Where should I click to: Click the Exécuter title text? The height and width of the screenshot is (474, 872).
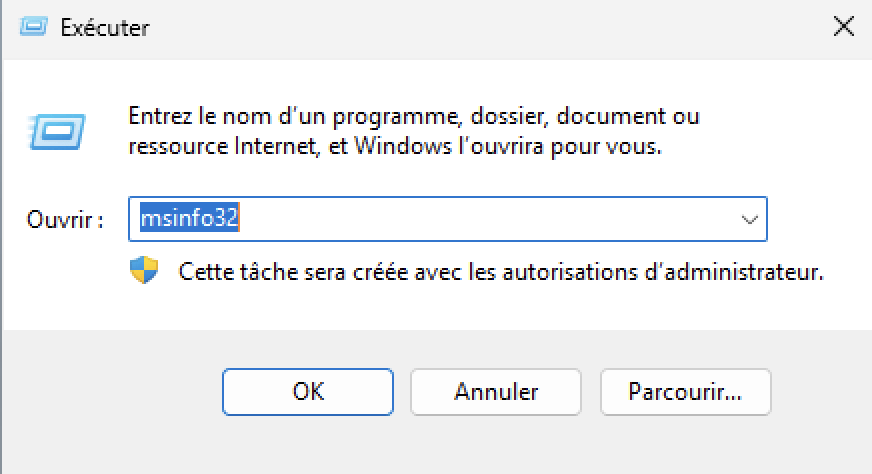click(x=105, y=27)
